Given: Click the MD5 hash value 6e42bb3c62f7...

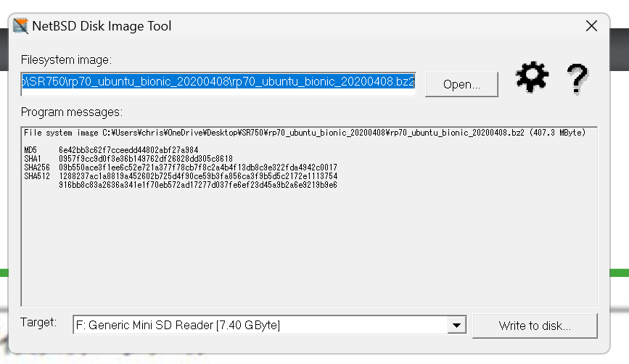Looking at the screenshot, I should click(128, 150).
